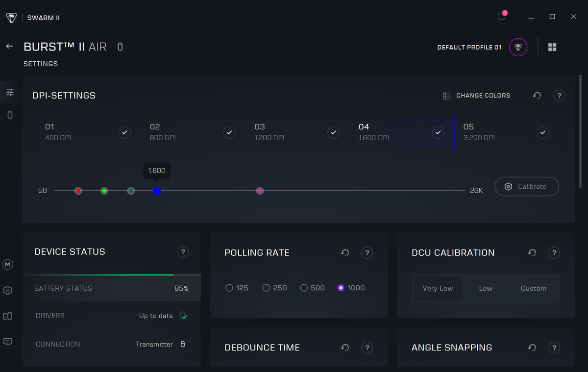Toggle the 3.200 DPI stage checkmark
588x372 pixels.
(542, 132)
